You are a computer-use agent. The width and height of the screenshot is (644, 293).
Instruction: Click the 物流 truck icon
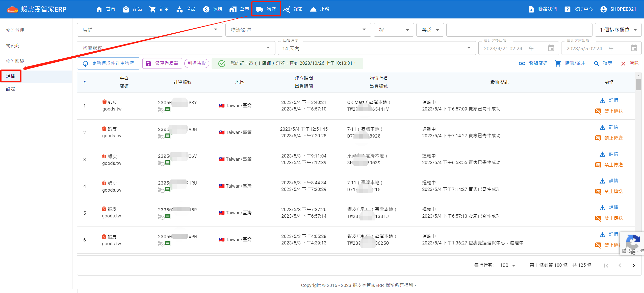pos(260,9)
